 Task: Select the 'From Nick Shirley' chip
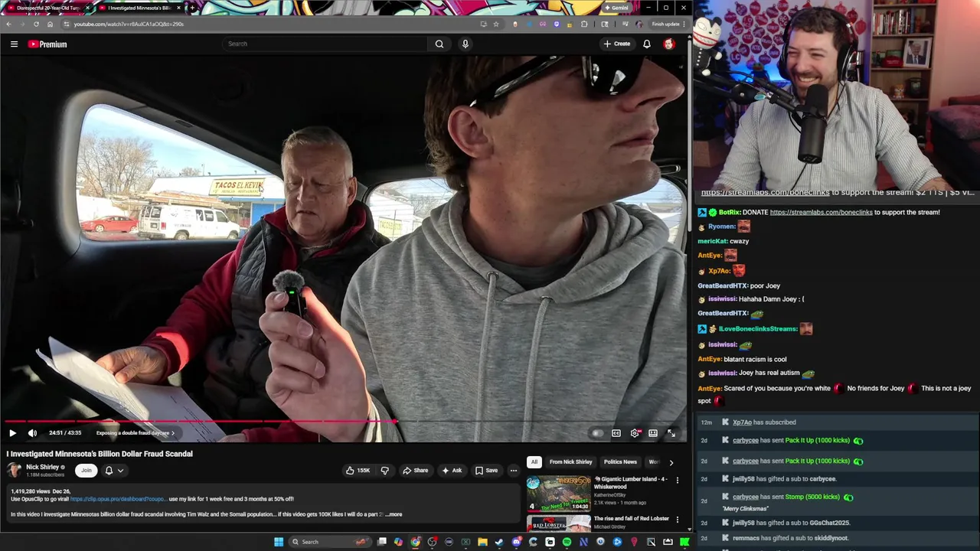click(x=570, y=462)
